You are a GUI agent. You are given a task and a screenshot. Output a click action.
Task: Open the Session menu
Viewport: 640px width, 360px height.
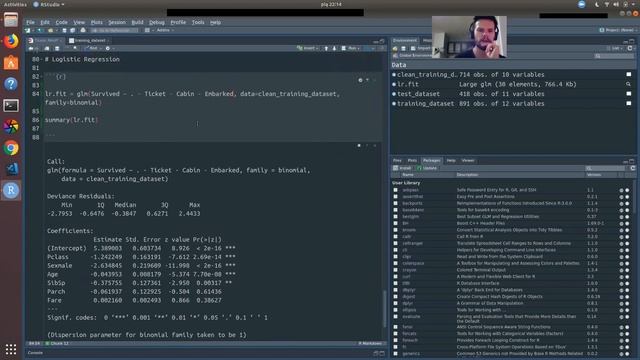[117, 22]
